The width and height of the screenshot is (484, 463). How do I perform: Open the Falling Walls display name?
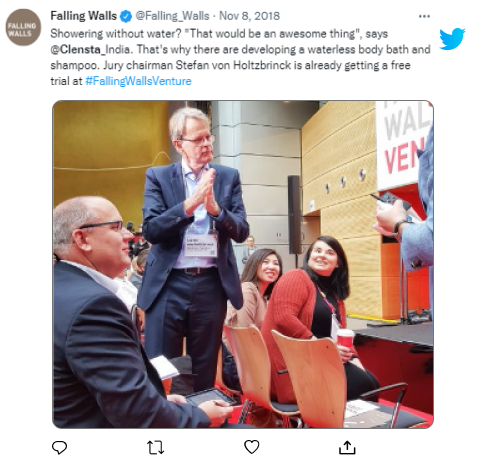(84, 16)
